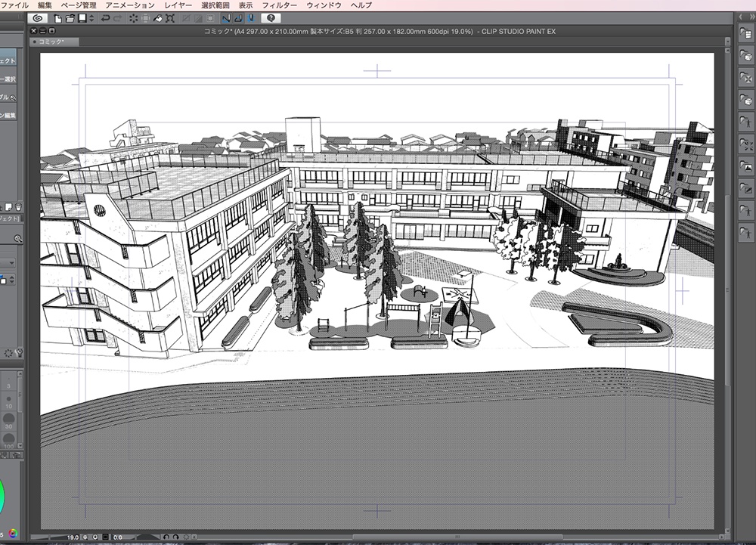Open the help question mark button
Screen dimensions: 756x545
pos(271,17)
